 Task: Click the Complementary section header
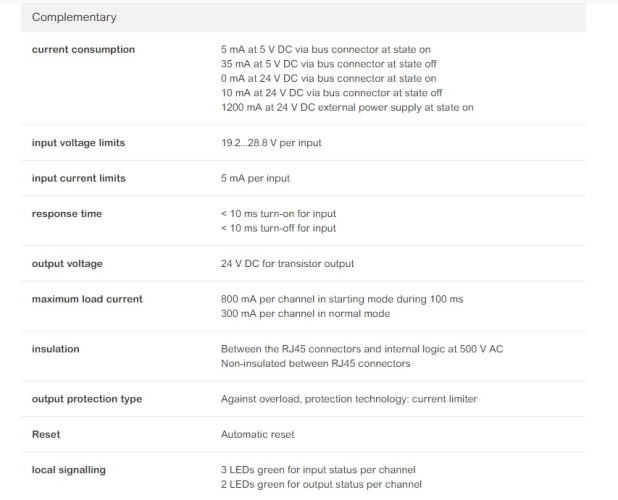[x=74, y=17]
